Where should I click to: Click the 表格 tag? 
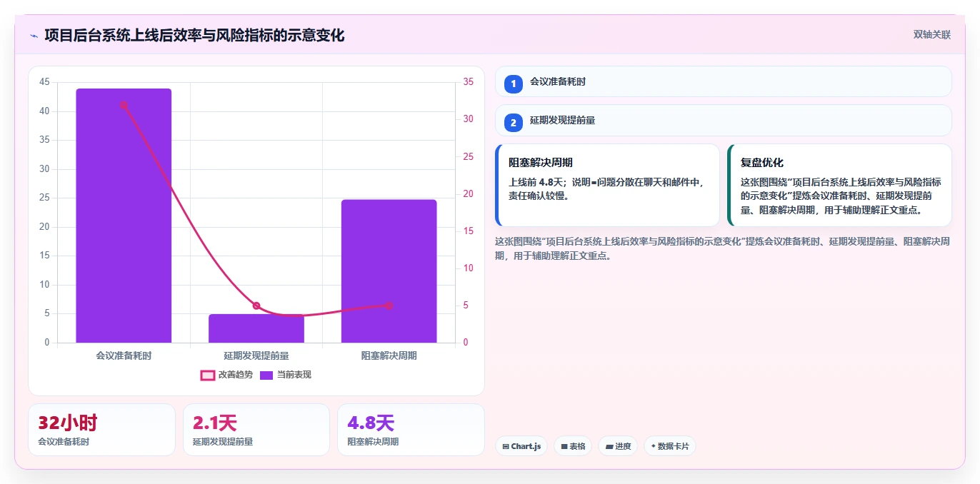(573, 446)
